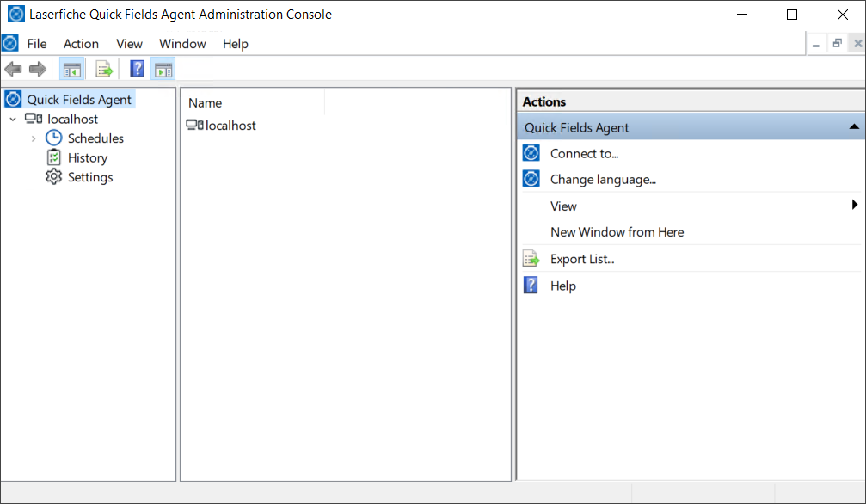Click the Name column header

206,103
